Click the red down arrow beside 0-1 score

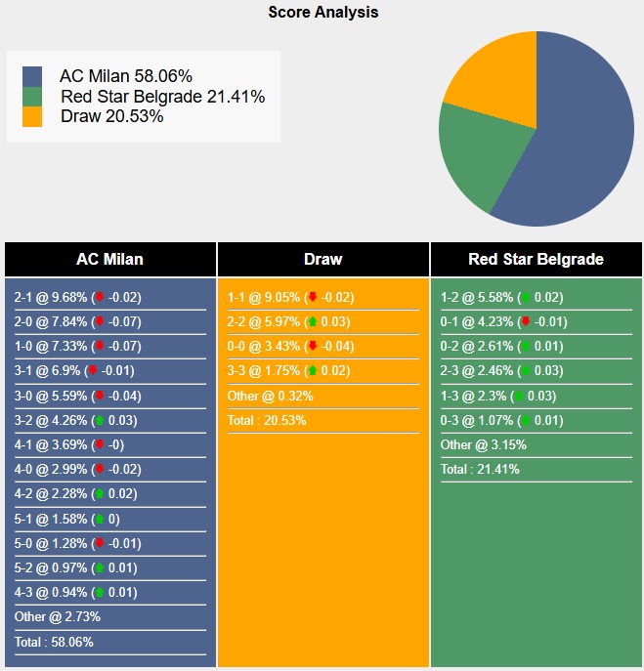click(x=525, y=321)
